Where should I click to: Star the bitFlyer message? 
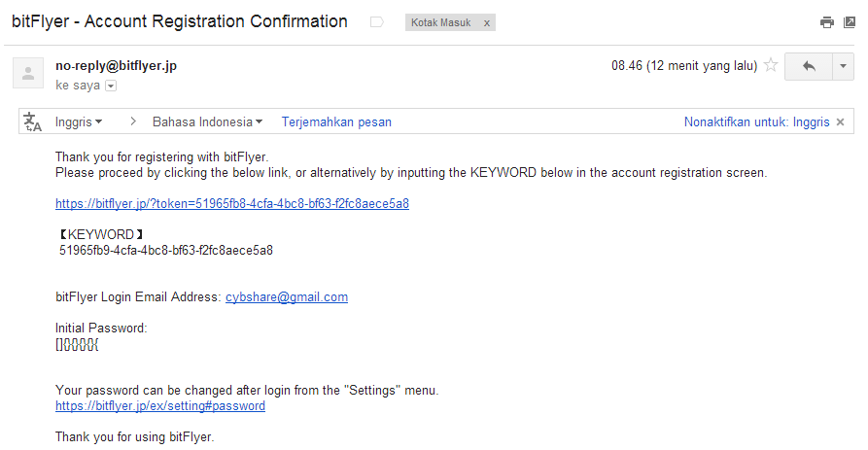pos(771,66)
